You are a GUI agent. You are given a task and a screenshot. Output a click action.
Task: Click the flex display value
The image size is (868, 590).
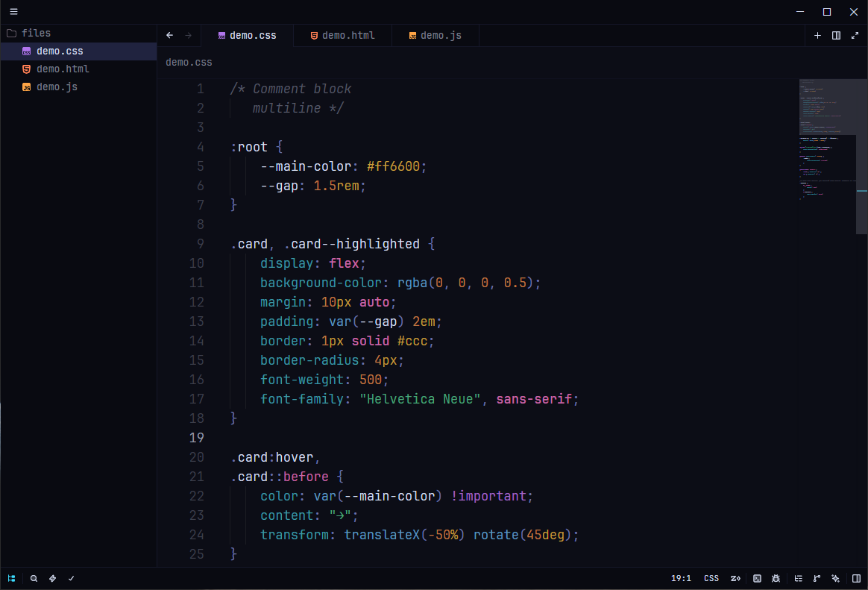pyautogui.click(x=344, y=263)
